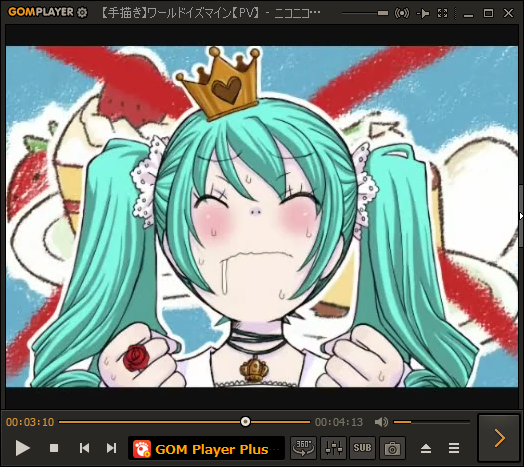The width and height of the screenshot is (524, 467).
Task: Capture a screenshot with camera icon
Action: point(392,448)
